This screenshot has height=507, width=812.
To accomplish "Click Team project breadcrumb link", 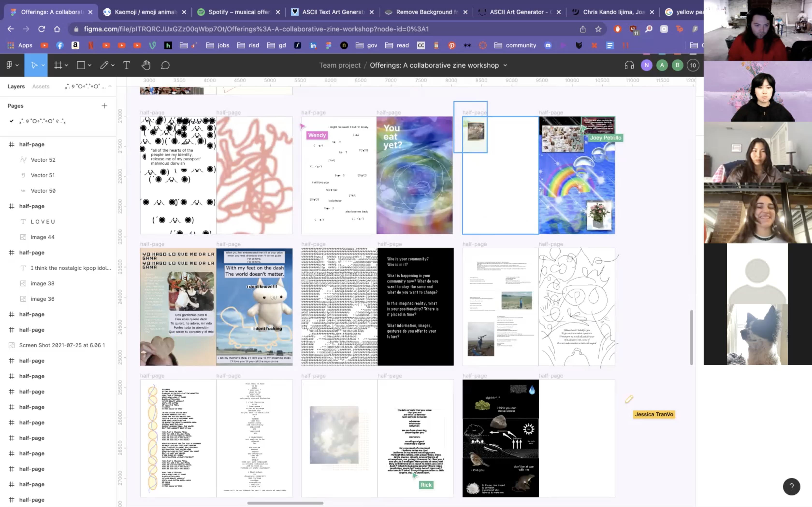I will click(340, 65).
